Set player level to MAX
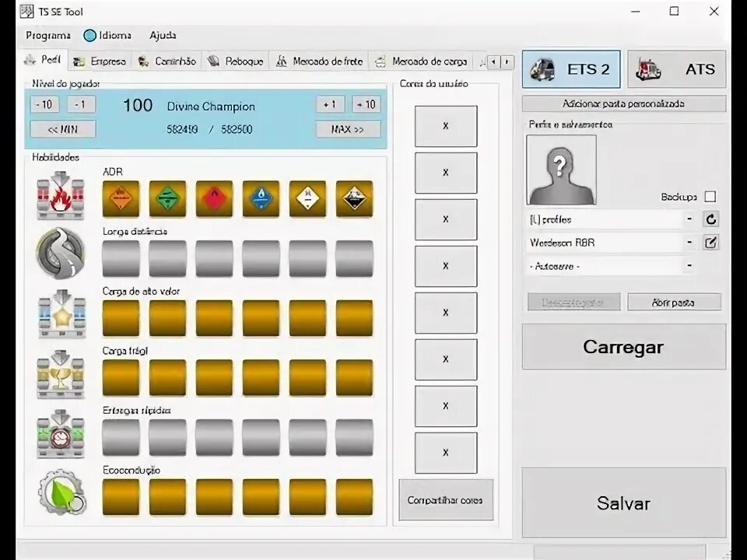This screenshot has height=560, width=747. pos(349,129)
